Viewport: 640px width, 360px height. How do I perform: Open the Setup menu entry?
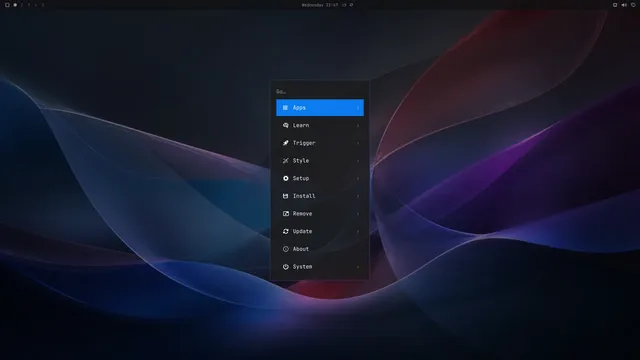pyautogui.click(x=320, y=178)
